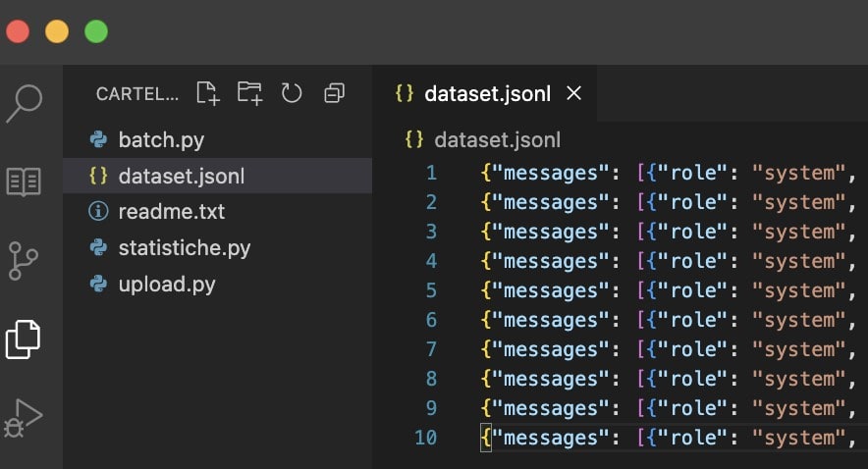Viewport: 868px width, 469px height.
Task: Collapse all folders in Explorer
Action: point(334,93)
